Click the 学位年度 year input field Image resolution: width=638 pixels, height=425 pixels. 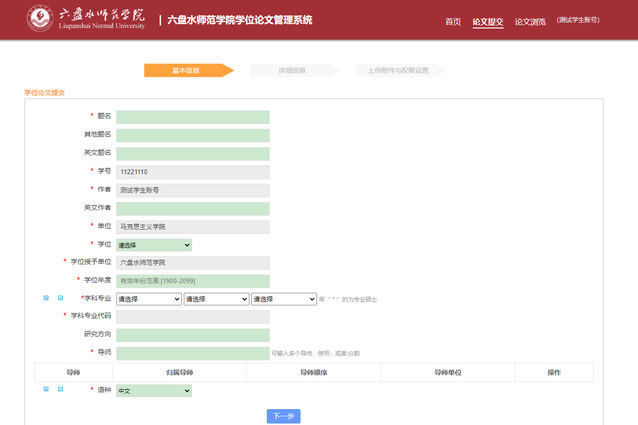tap(193, 281)
